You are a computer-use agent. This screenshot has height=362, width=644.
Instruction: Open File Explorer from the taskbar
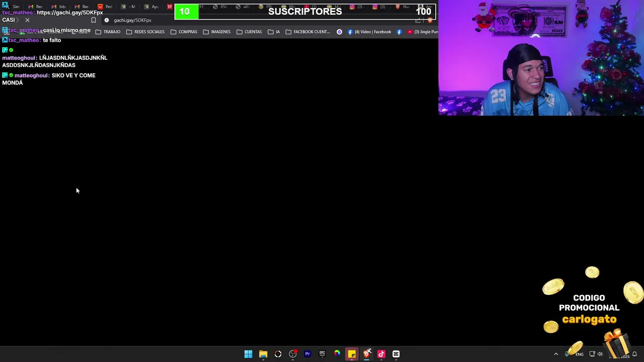263,354
